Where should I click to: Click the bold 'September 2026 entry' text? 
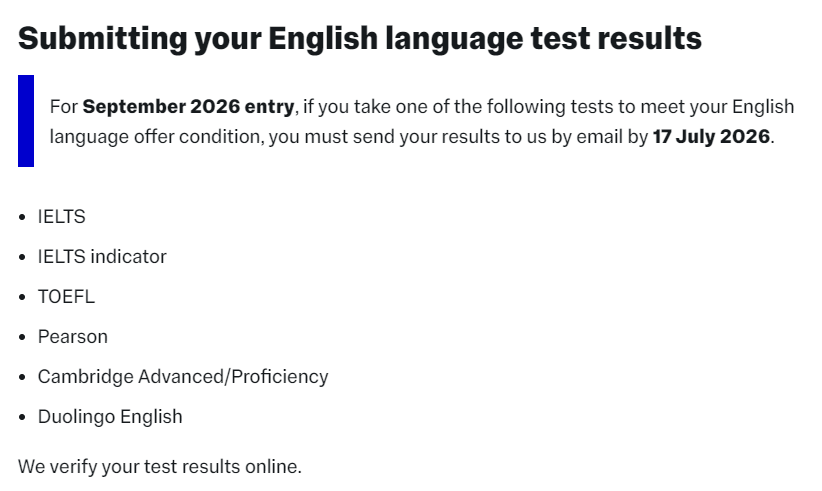189,107
